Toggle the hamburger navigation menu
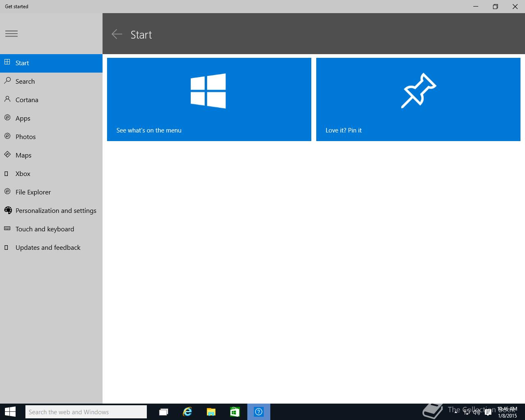Image resolution: width=525 pixels, height=420 pixels. tap(11, 34)
